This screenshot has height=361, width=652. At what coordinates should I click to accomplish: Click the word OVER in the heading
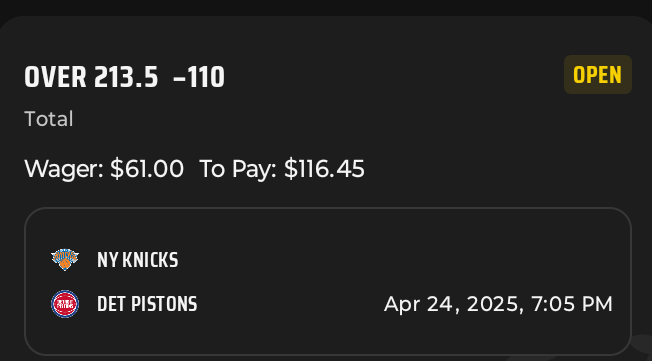[x=55, y=77]
